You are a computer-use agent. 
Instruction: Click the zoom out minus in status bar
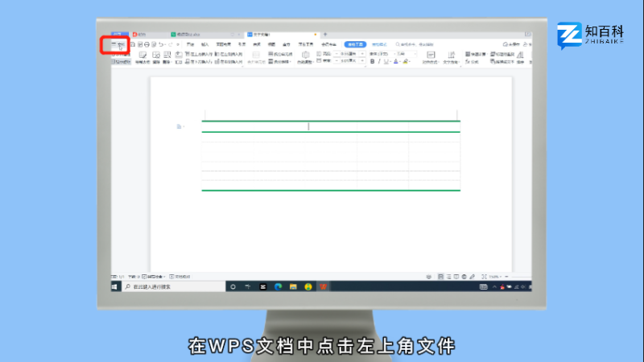point(506,277)
